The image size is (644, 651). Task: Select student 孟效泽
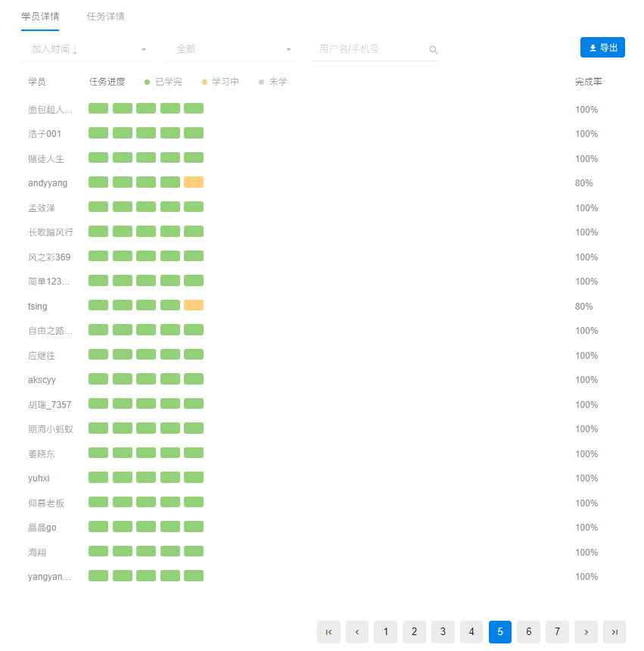pos(42,208)
